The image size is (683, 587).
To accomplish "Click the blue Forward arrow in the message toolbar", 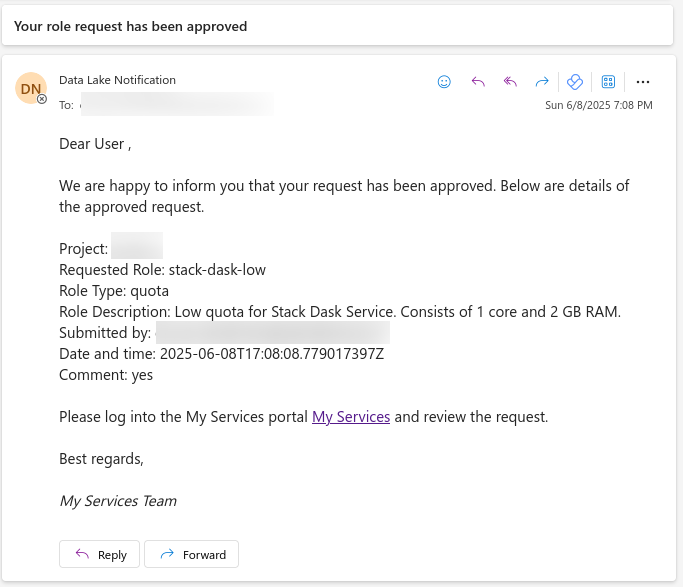I will (x=542, y=81).
